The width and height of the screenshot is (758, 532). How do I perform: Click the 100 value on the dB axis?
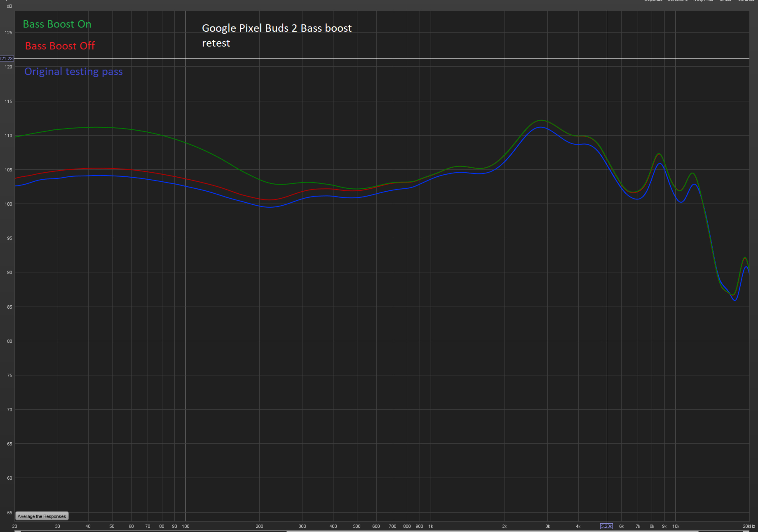click(x=8, y=204)
